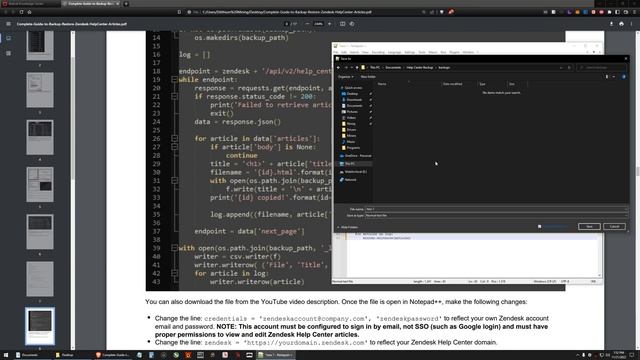640x360 pixels.
Task: Go back in Save As dialog navigation
Action: 338,68
